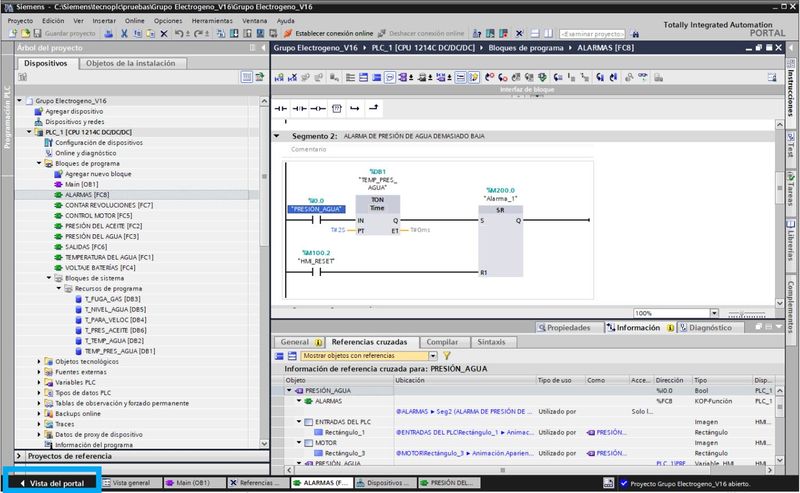Image resolution: width=800 pixels, height=493 pixels.
Task: Click the empty box instruction icon
Action: pos(337,108)
